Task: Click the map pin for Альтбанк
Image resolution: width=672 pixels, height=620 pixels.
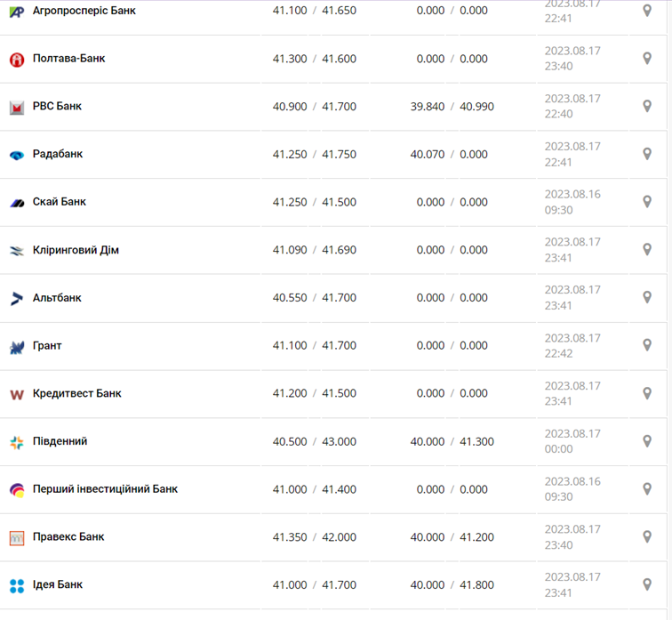Action: (647, 298)
